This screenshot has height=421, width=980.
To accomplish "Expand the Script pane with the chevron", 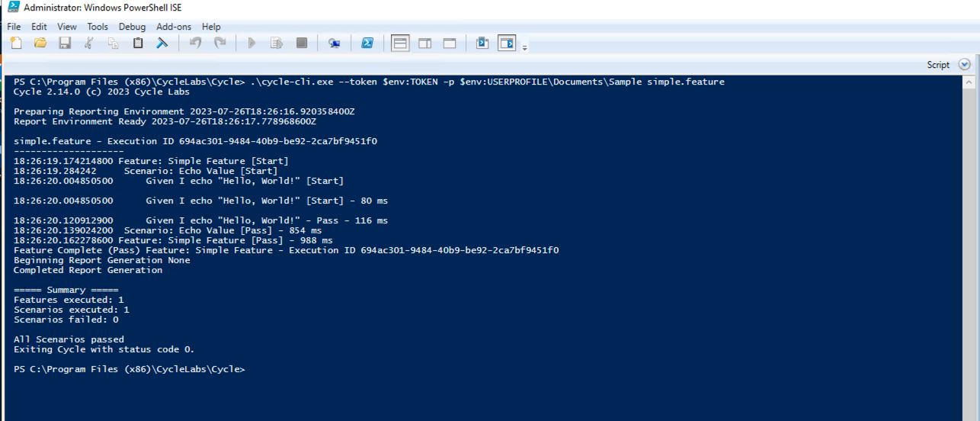I will 964,65.
